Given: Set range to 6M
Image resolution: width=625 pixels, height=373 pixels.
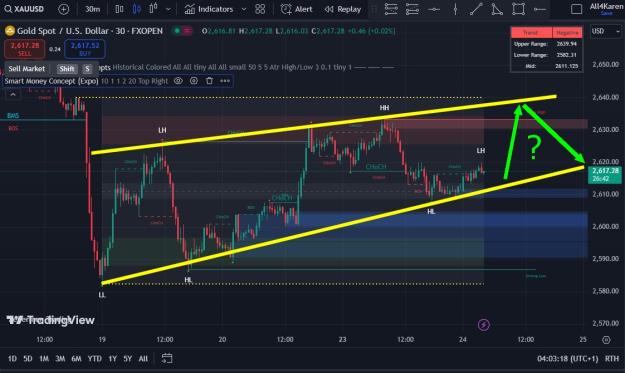Looking at the screenshot, I should tap(76, 359).
